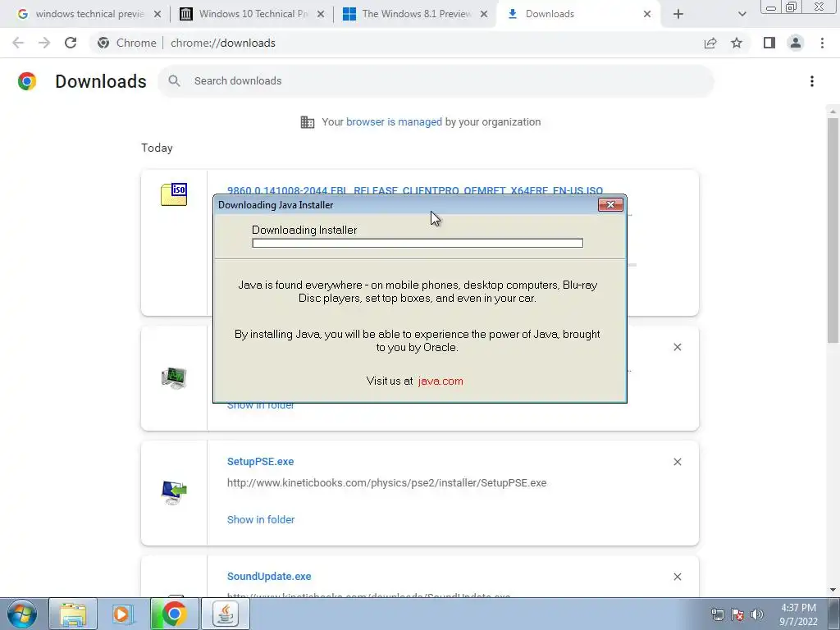This screenshot has height=630, width=840.
Task: Bookmark this page with the star icon
Action: click(x=737, y=43)
